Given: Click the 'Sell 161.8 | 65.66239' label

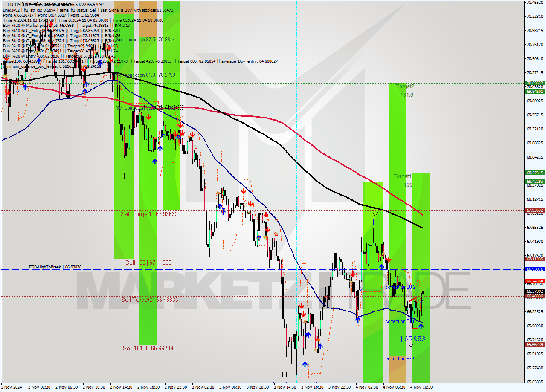Looking at the screenshot, I should coord(148,349).
